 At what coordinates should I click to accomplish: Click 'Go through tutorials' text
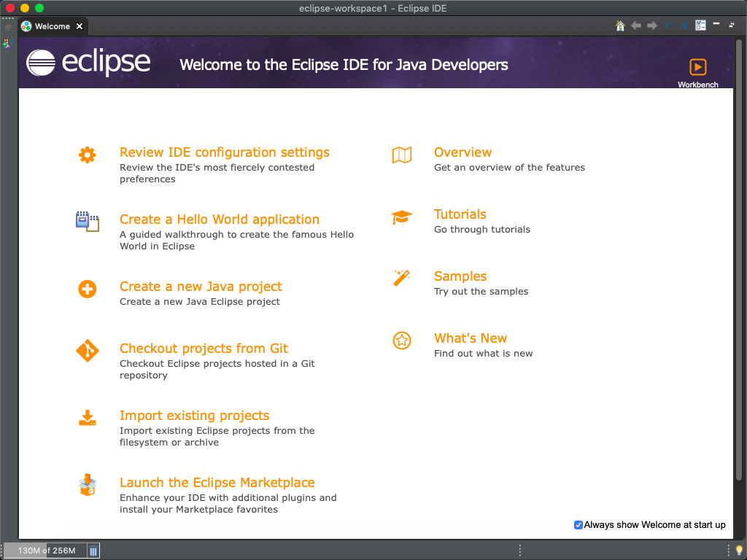[x=481, y=230]
